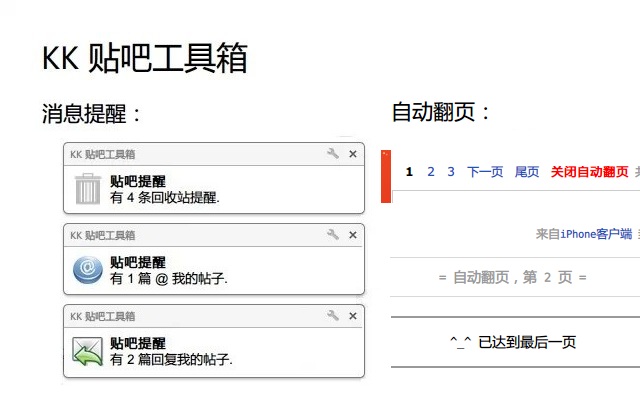Click the trash can icon in first notification
640x400 pixels.
click(88, 189)
